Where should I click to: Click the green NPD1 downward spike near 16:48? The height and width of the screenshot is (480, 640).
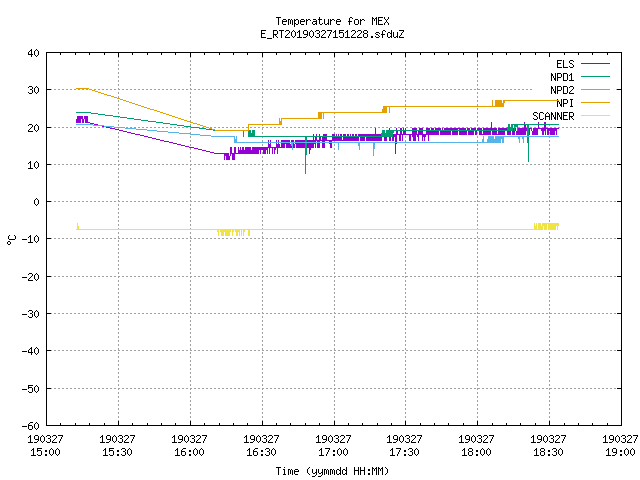[x=305, y=157]
